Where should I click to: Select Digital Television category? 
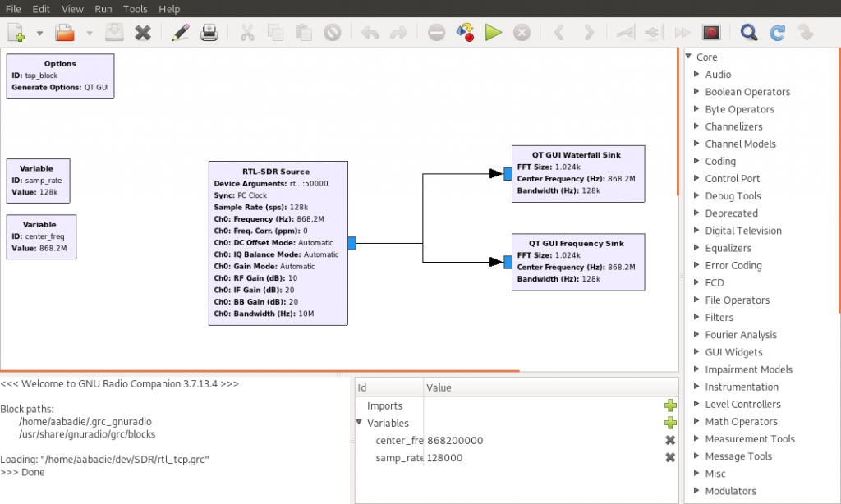click(742, 231)
